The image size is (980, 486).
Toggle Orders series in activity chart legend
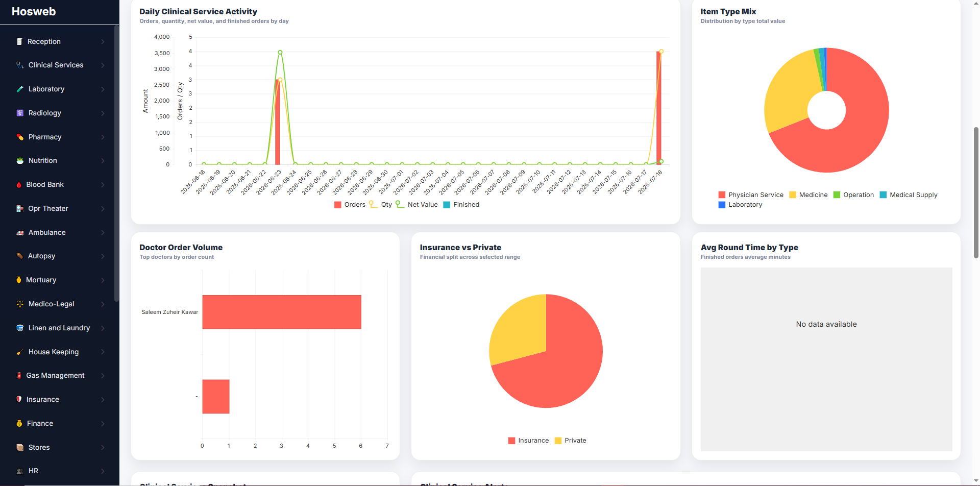coord(350,205)
